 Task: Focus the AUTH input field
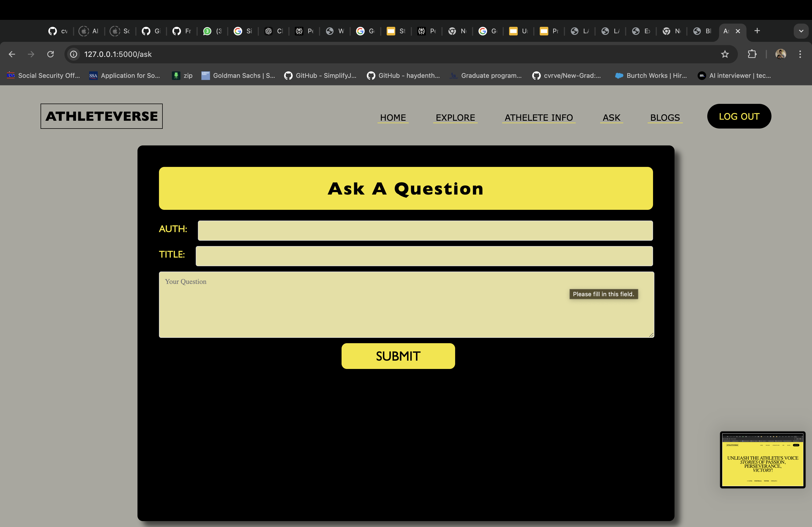[425, 230]
